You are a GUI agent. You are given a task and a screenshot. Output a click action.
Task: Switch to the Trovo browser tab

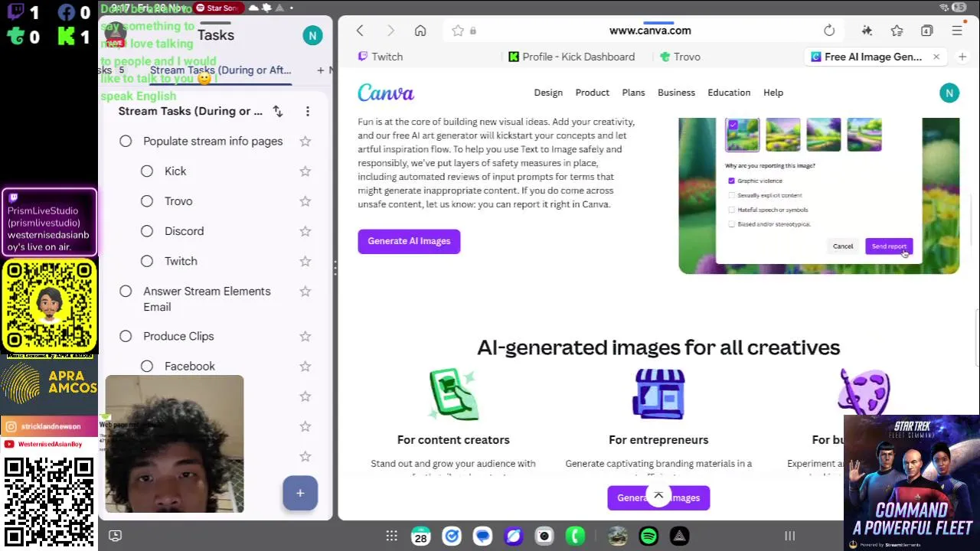pyautogui.click(x=680, y=57)
